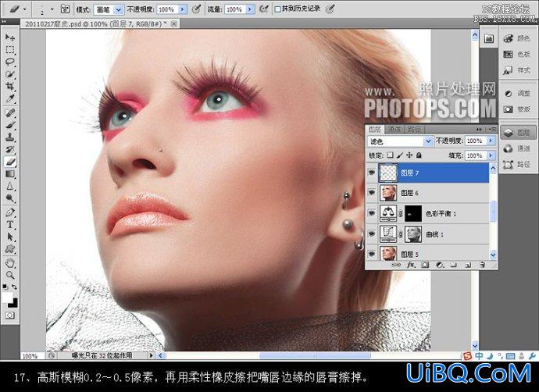Open status bar info arrow
Image resolution: width=539 pixels, height=392 pixels.
[152, 355]
